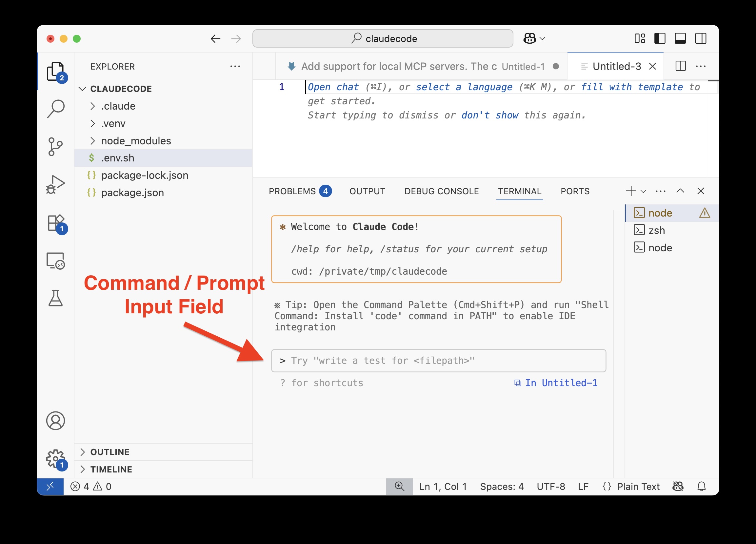The image size is (756, 544).
Task: Open Explorer Views and More Actions
Action: click(x=235, y=66)
